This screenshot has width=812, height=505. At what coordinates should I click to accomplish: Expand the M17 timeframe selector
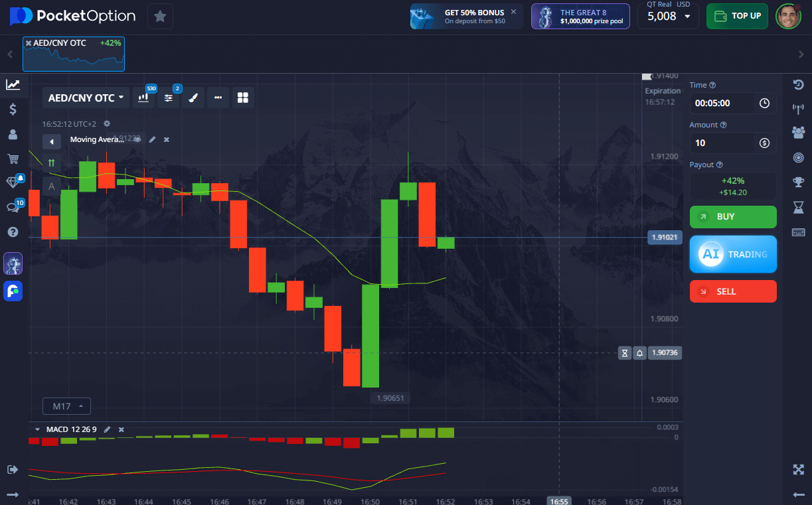pyautogui.click(x=66, y=406)
